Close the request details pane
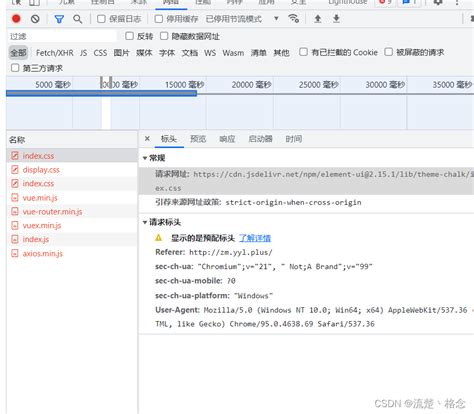 (x=147, y=138)
